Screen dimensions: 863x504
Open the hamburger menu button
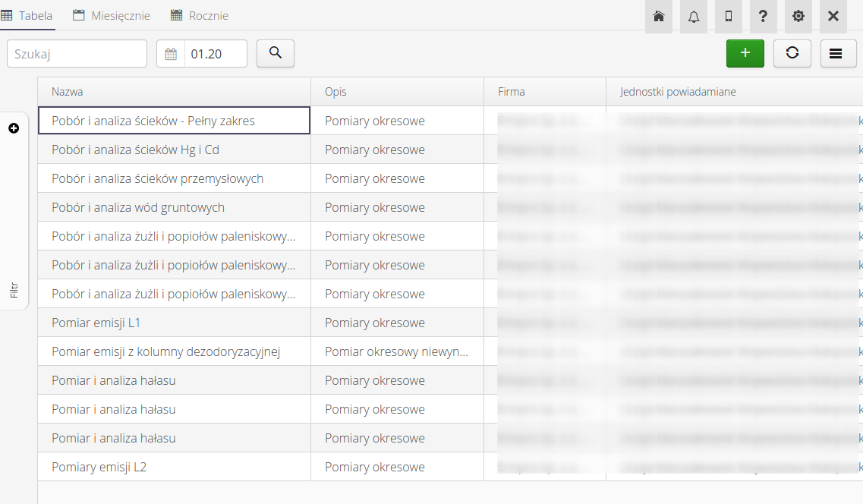839,53
